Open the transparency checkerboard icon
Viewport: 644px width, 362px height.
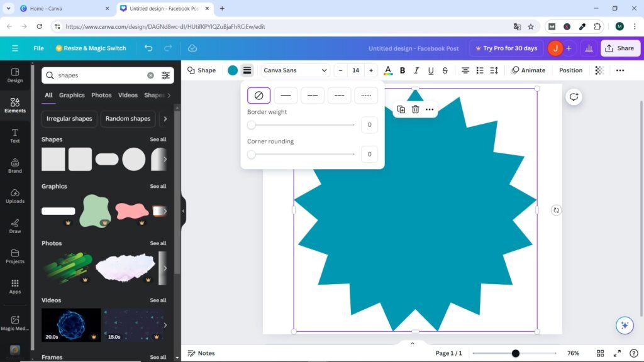pyautogui.click(x=599, y=70)
